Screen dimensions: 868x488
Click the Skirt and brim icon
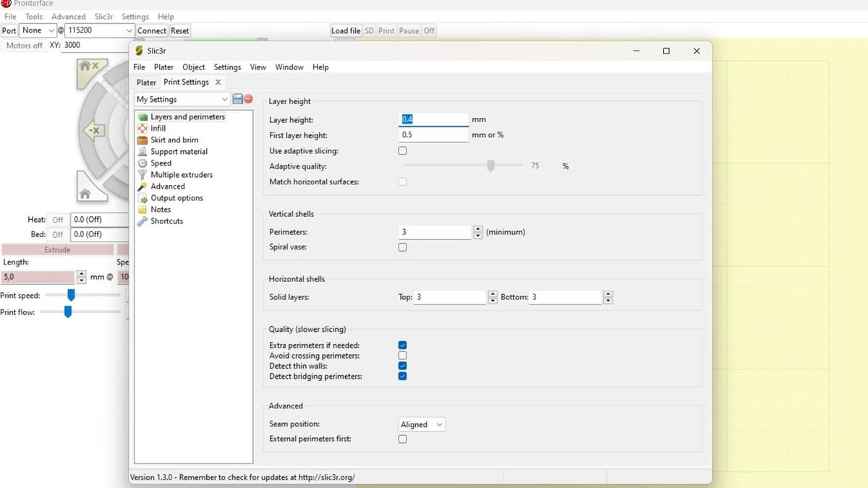[142, 140]
